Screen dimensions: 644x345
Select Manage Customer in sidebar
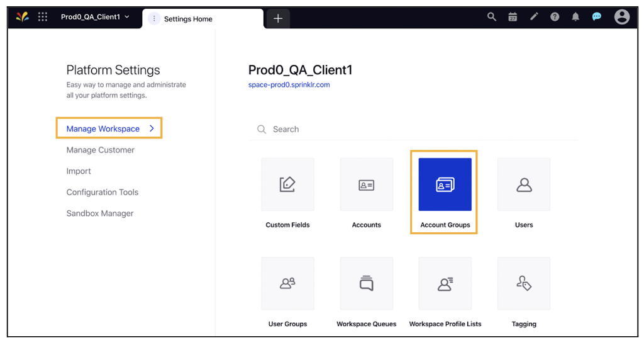pos(100,150)
